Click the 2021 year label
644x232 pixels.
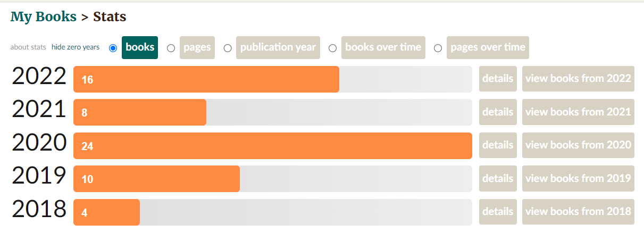click(x=39, y=110)
